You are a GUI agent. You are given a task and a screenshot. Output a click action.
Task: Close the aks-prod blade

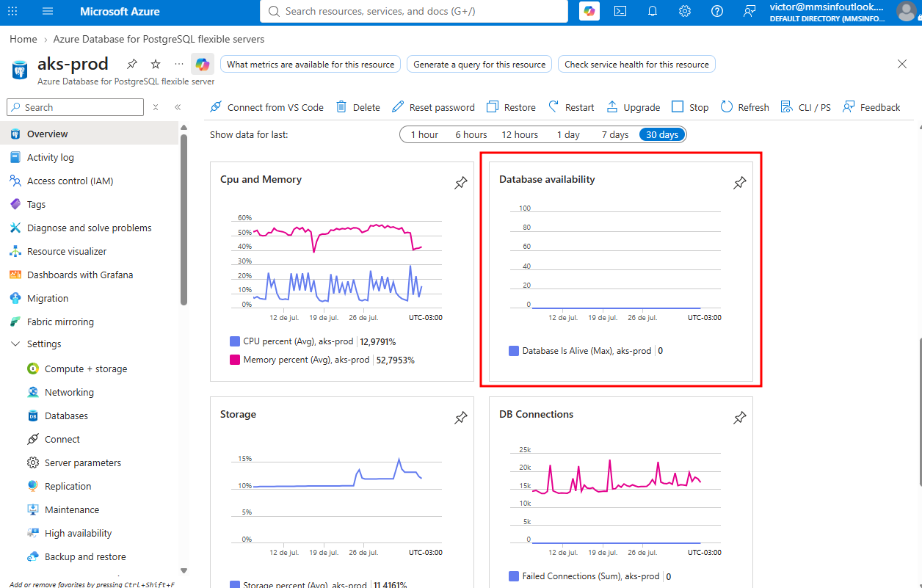click(x=902, y=64)
